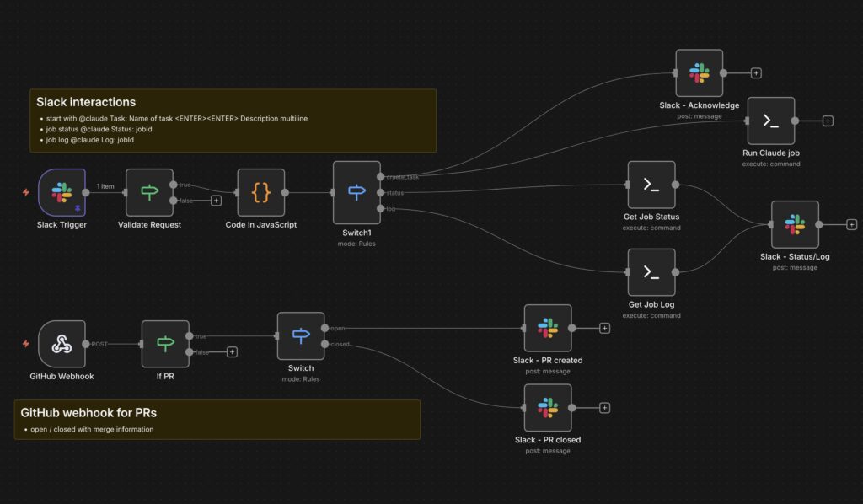
Task: Click the Code in JavaScript node
Action: [x=260, y=192]
